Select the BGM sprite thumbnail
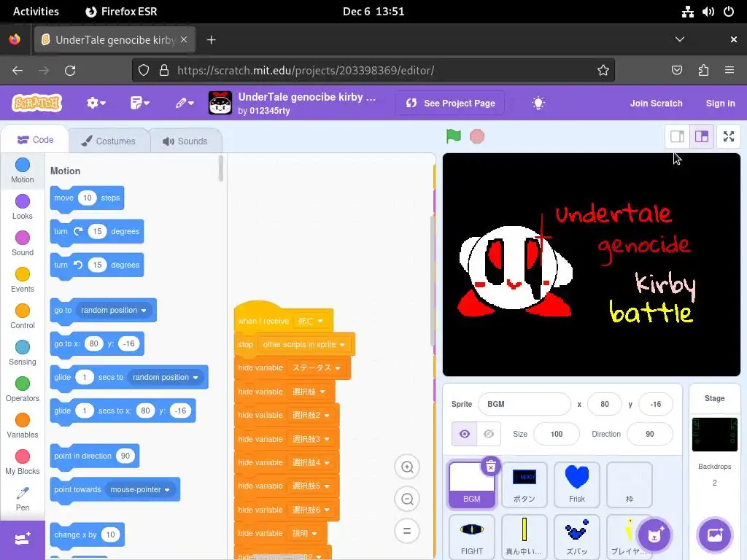The height and width of the screenshot is (560, 747). pyautogui.click(x=472, y=485)
